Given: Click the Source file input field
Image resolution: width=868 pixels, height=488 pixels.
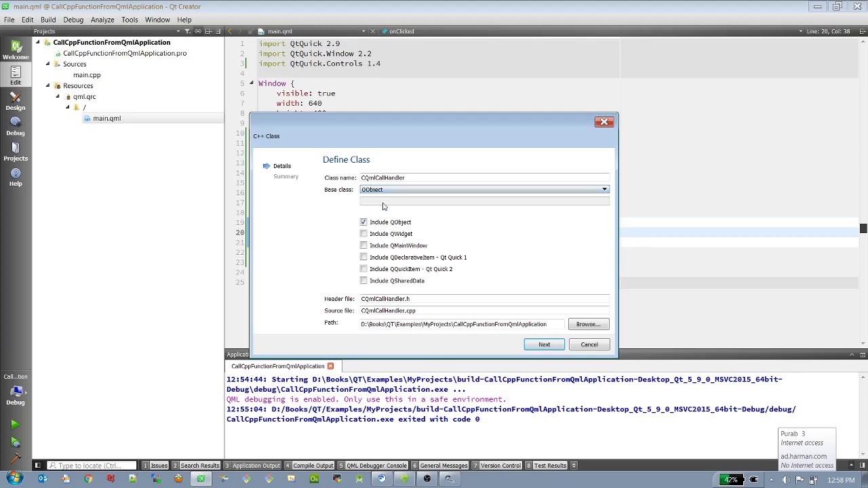Looking at the screenshot, I should click(484, 310).
